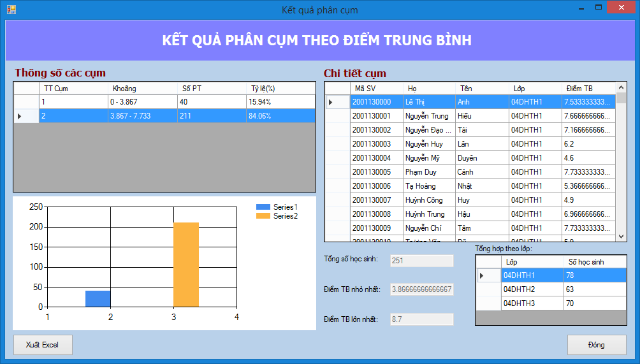The width and height of the screenshot is (640, 364).
Task: Sort by Lớp column header in Chi tiết cụm
Action: coord(535,89)
